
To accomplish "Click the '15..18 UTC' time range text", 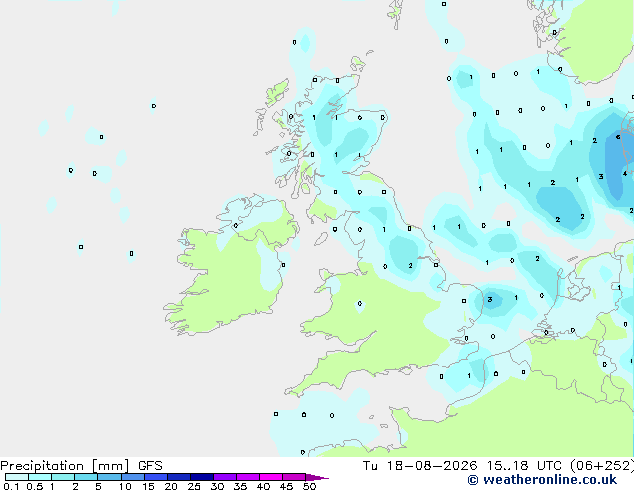I will [x=524, y=466].
